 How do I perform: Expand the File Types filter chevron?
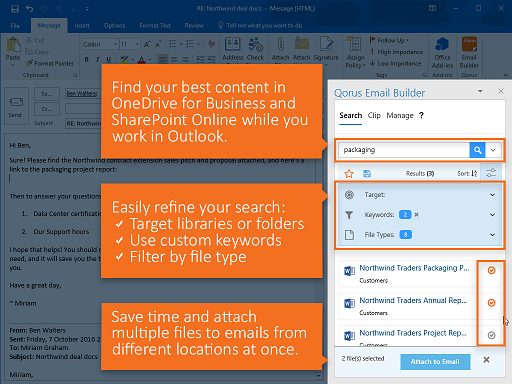point(492,235)
